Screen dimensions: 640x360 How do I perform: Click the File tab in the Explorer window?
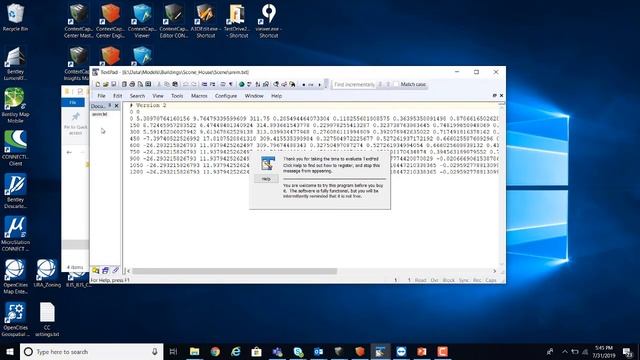73,102
